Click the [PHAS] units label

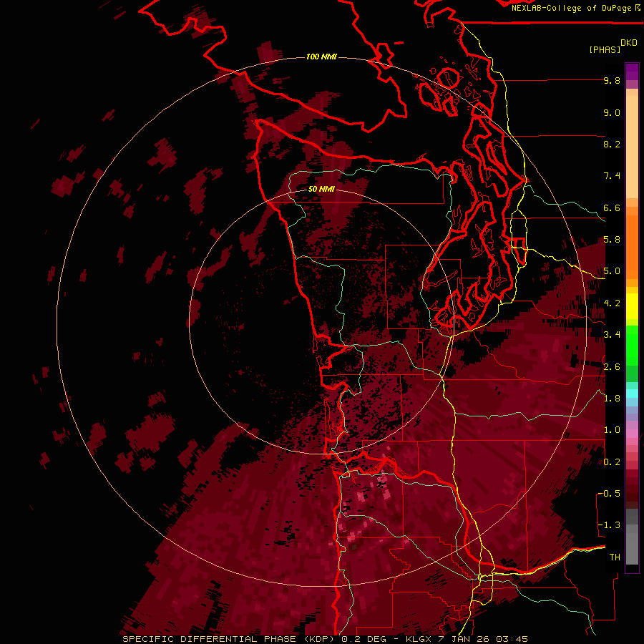tap(605, 49)
